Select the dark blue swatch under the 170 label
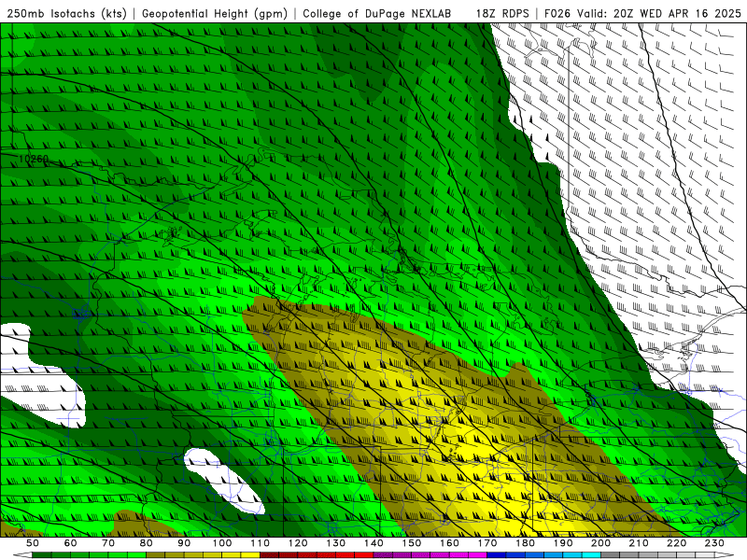The height and width of the screenshot is (560, 747). tap(497, 555)
